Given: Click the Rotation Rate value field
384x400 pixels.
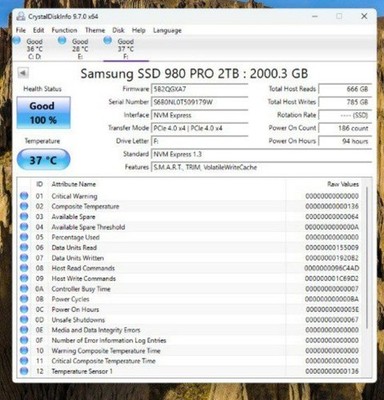Looking at the screenshot, I should click(345, 115).
